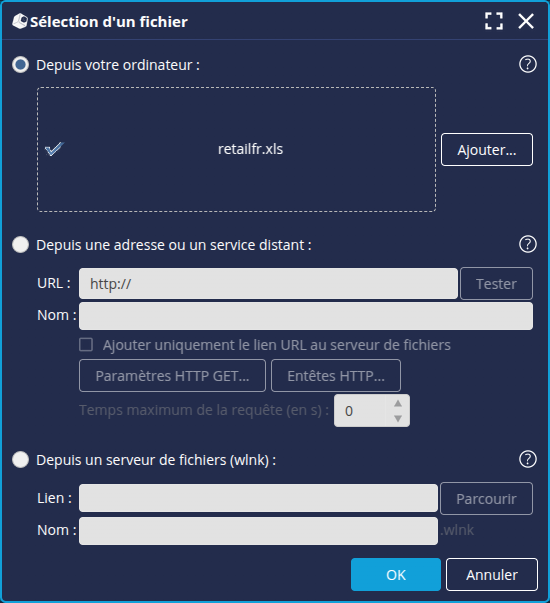Image resolution: width=550 pixels, height=603 pixels.
Task: Click Parcourir to browse file server
Action: tap(487, 498)
